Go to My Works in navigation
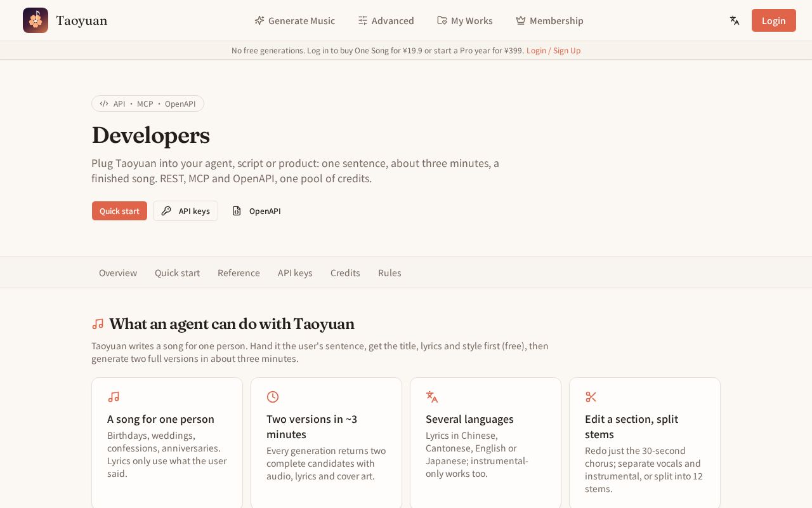 465,20
